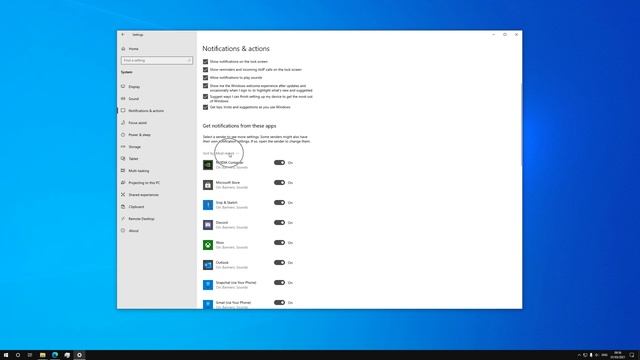640x360 pixels.
Task: Uncheck Show reminders and incoming VoIP calls
Action: pos(205,70)
